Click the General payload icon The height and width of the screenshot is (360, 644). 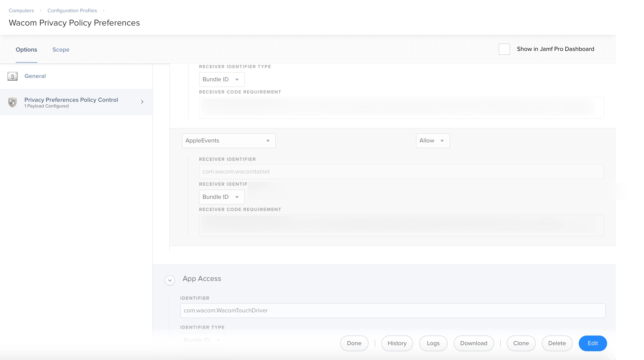tap(12, 76)
